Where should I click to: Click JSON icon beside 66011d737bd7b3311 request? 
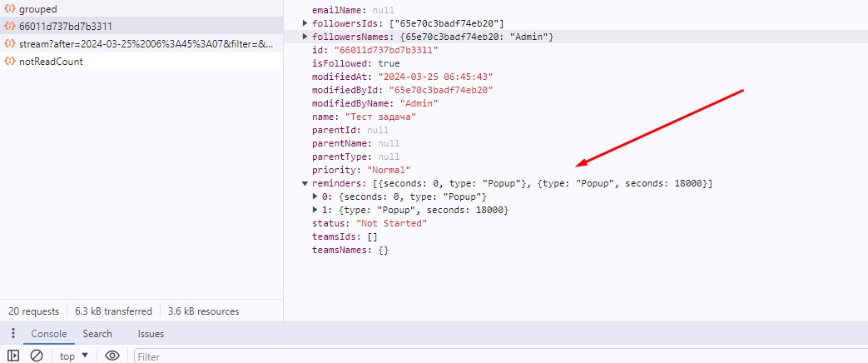[10, 26]
